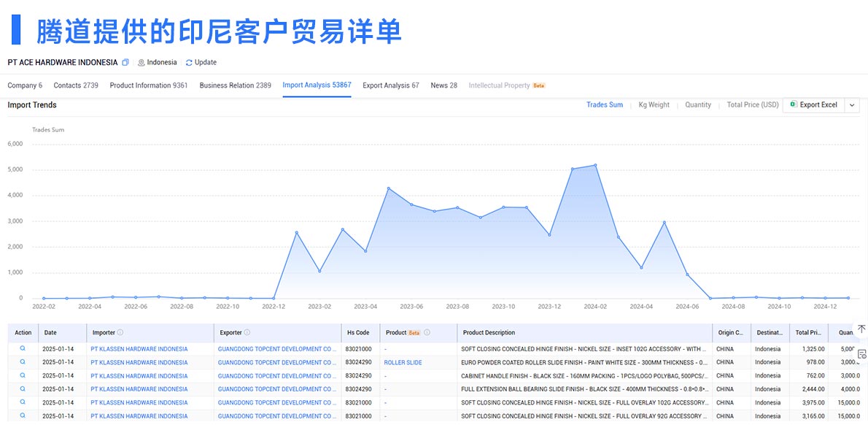This screenshot has width=868, height=425.
Task: Switch to the Contacts 2739 tab
Action: 76,85
